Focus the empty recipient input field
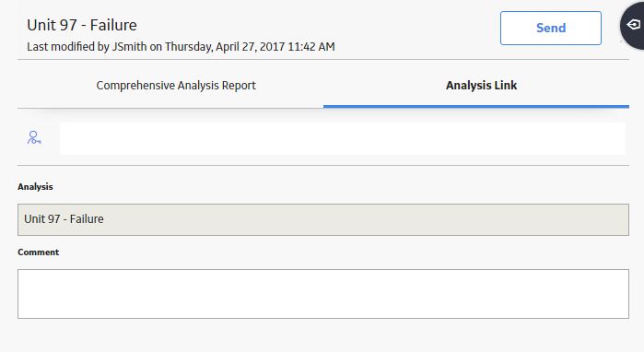This screenshot has width=644, height=352. [x=343, y=138]
